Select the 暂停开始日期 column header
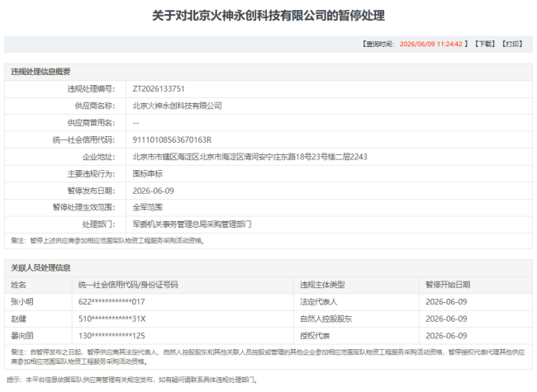Viewport: 537px width, 392px height. pos(448,285)
